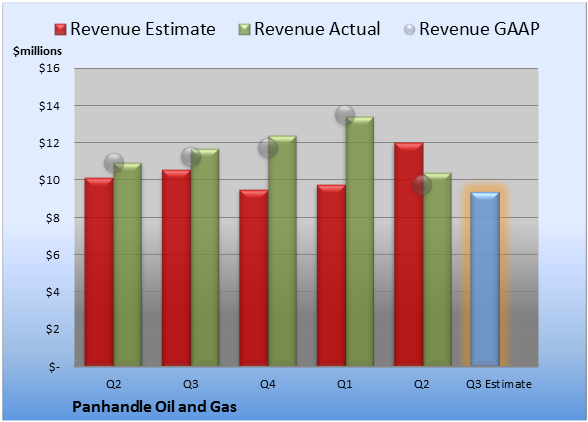Click the 'Panhandle Oil and Gas' chart title

click(x=154, y=407)
